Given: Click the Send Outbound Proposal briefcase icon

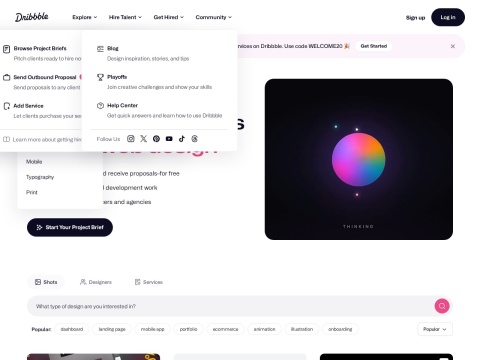Looking at the screenshot, I should coord(6,77).
